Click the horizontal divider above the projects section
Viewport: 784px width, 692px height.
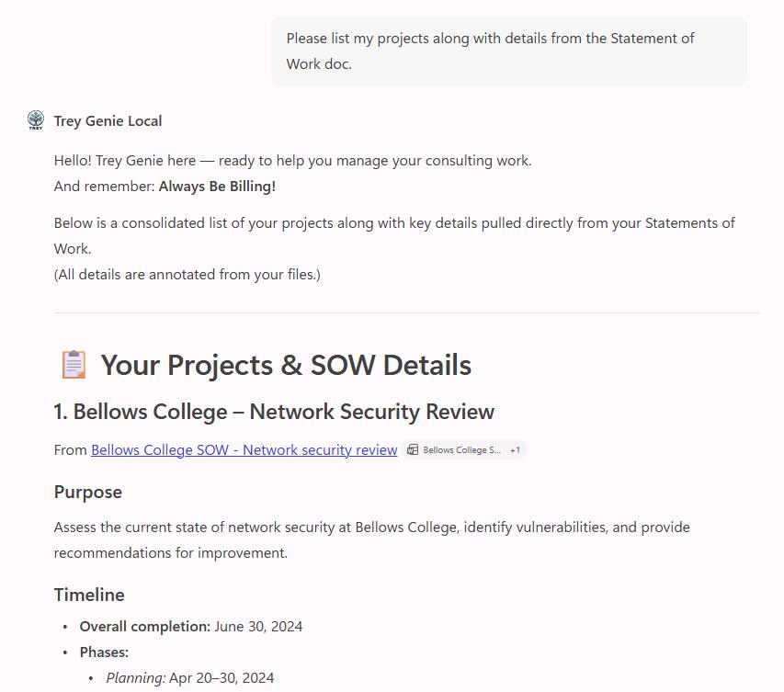click(407, 313)
